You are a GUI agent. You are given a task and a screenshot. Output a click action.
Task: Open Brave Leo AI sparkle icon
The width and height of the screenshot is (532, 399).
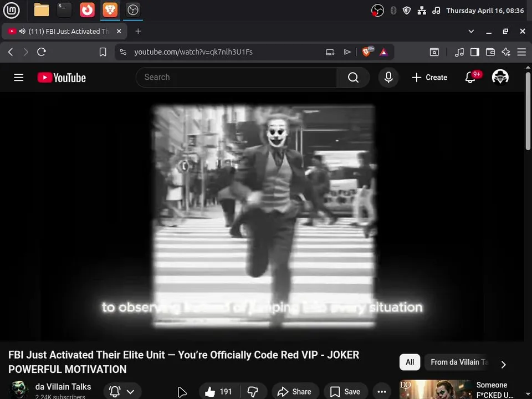(x=506, y=52)
